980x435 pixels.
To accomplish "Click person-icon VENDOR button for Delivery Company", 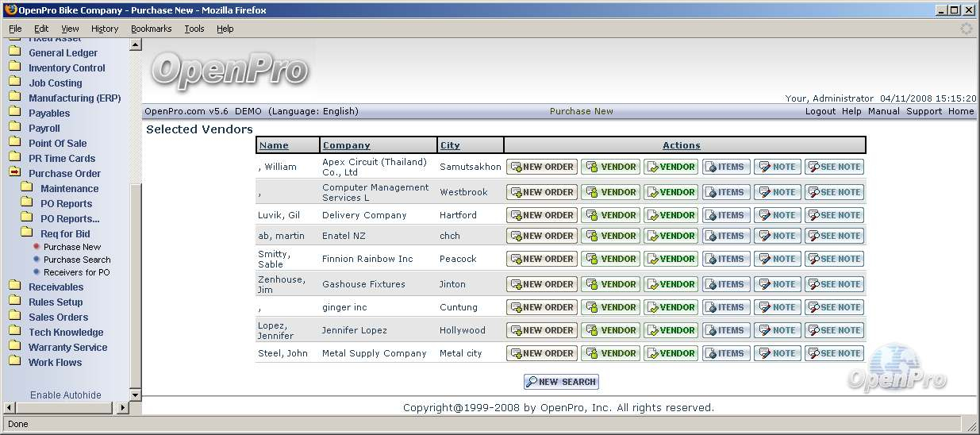I will point(610,215).
